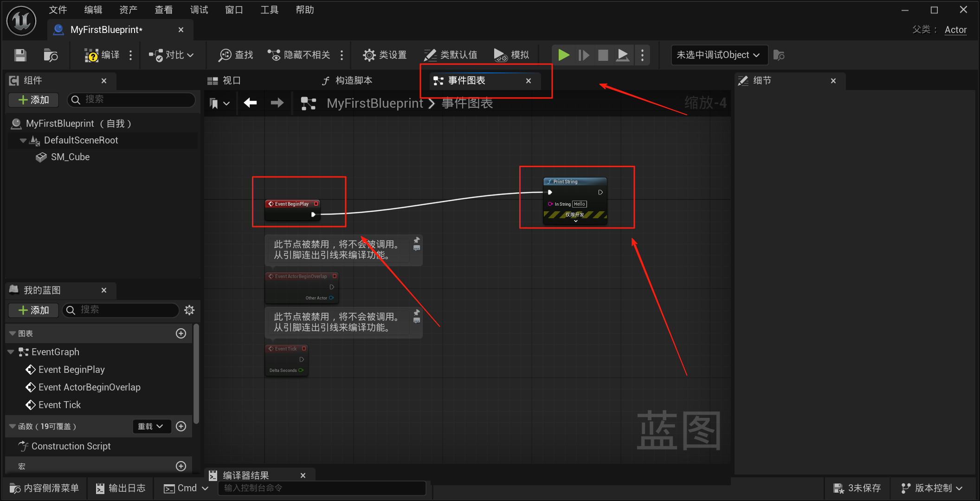The image size is (980, 501).
Task: Save the blueprint with the floppy disk icon
Action: [20, 55]
